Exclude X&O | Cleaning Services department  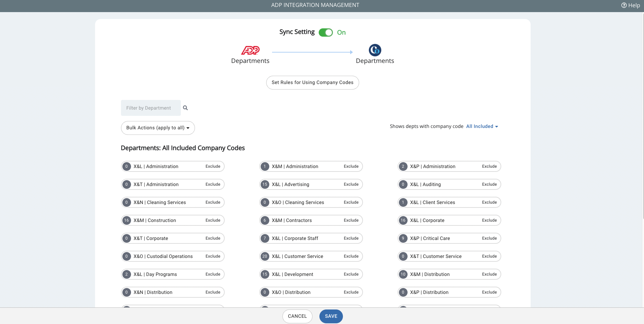click(351, 202)
